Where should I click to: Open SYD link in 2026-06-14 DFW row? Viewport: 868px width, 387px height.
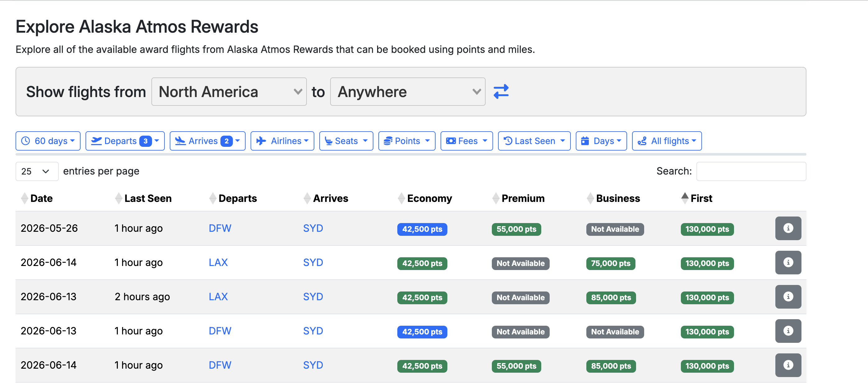click(x=313, y=365)
